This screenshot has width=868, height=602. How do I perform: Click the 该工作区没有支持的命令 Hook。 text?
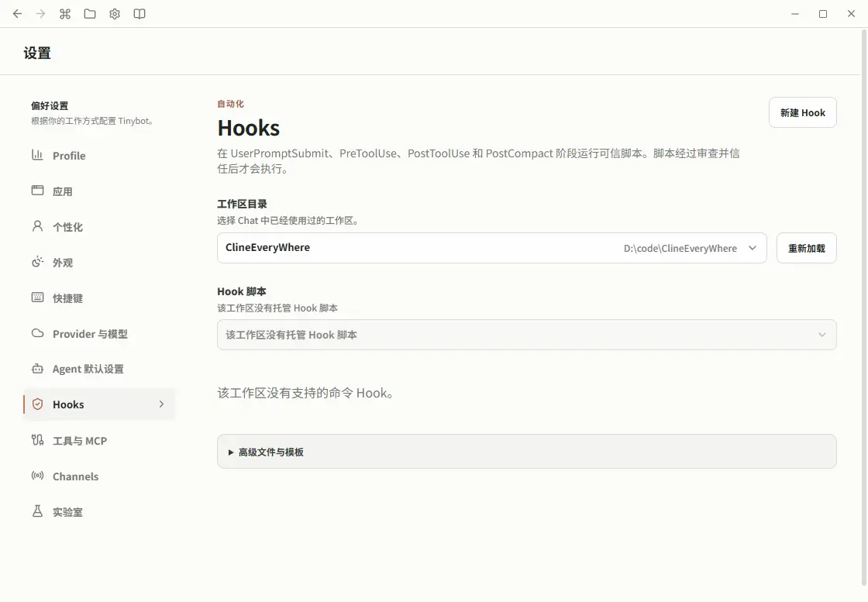305,393
